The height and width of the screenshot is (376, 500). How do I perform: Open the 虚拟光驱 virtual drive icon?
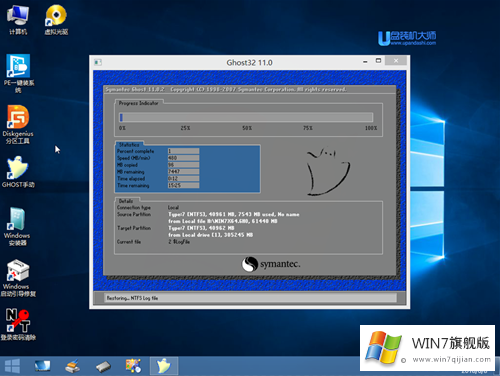[x=56, y=20]
